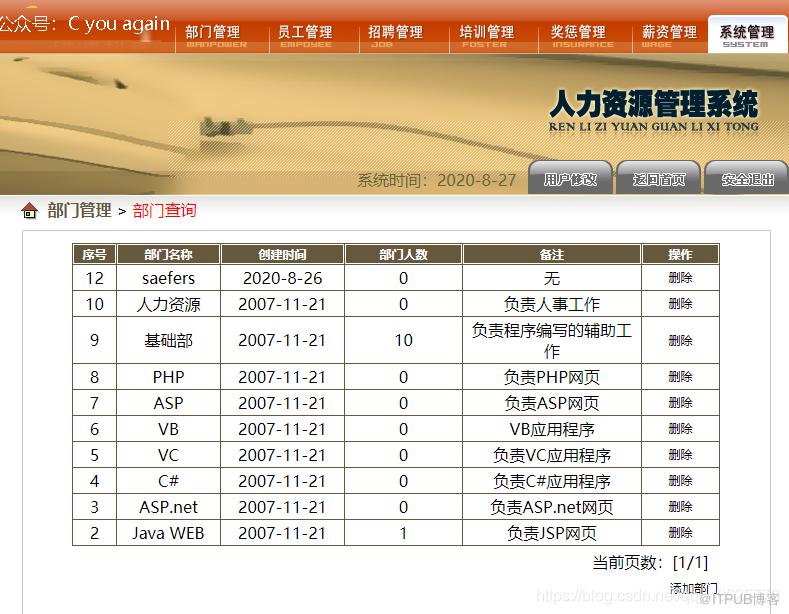Select the 人力资源 department name cell

169,304
